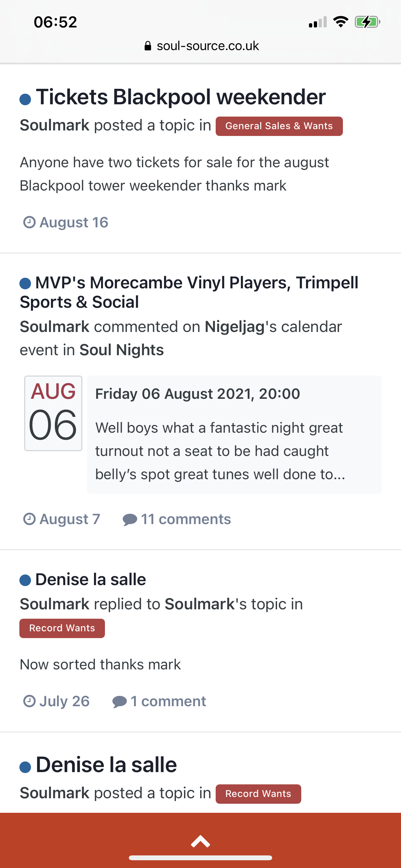401x868 pixels.
Task: Open the Tickets Blackpool weekender topic
Action: click(x=180, y=97)
